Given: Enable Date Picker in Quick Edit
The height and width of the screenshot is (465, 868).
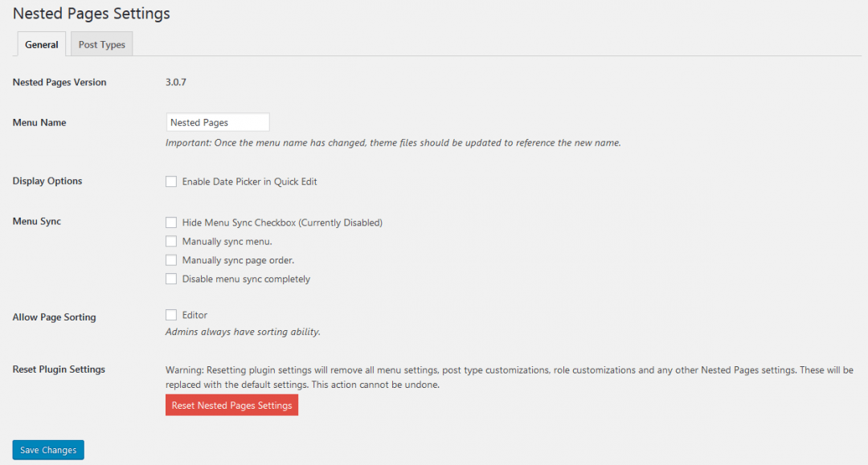Looking at the screenshot, I should 171,182.
